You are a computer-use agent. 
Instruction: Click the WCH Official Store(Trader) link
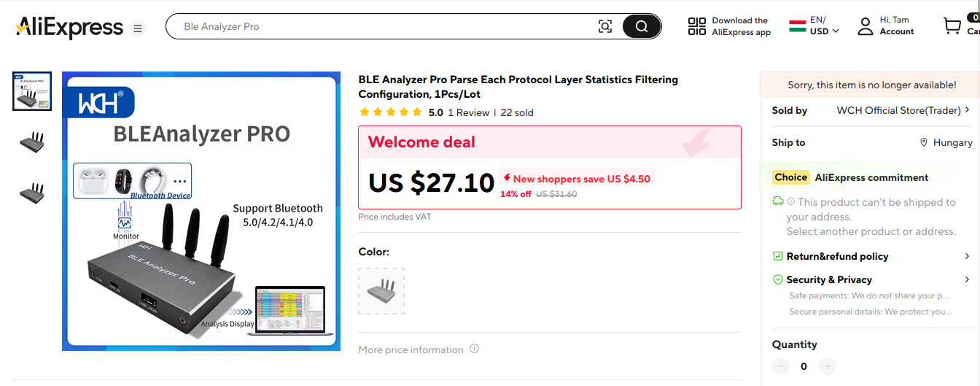tap(898, 110)
